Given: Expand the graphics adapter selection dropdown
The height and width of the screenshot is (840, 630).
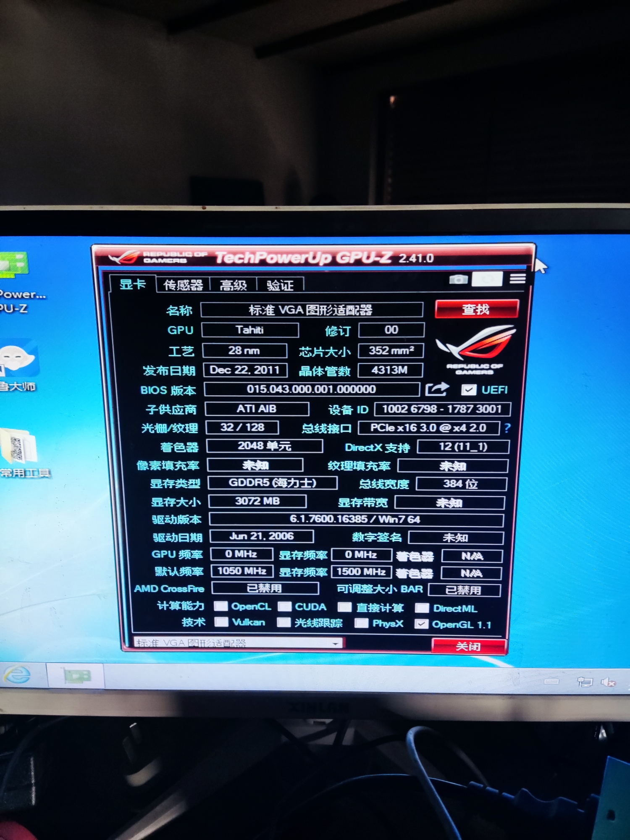Looking at the screenshot, I should click(336, 643).
